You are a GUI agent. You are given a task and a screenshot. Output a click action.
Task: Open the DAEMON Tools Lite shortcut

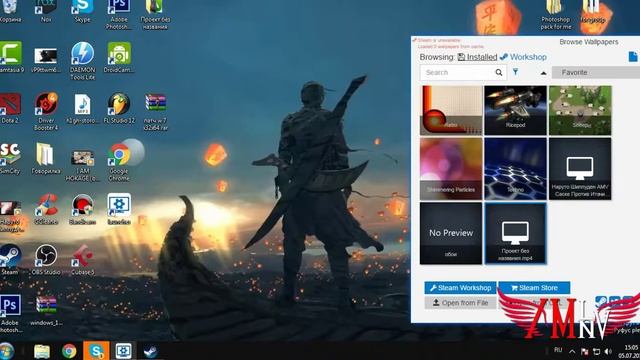click(82, 61)
